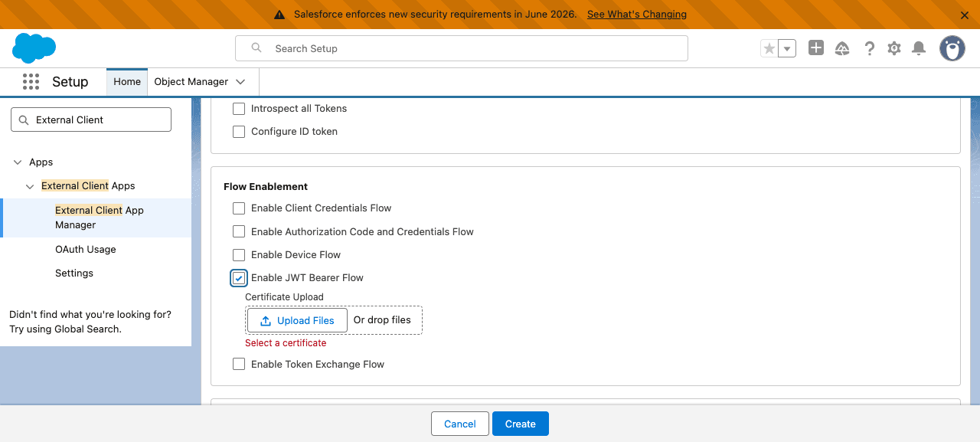Open Settings under External Client Apps
Screen dimensions: 980x442
74,273
